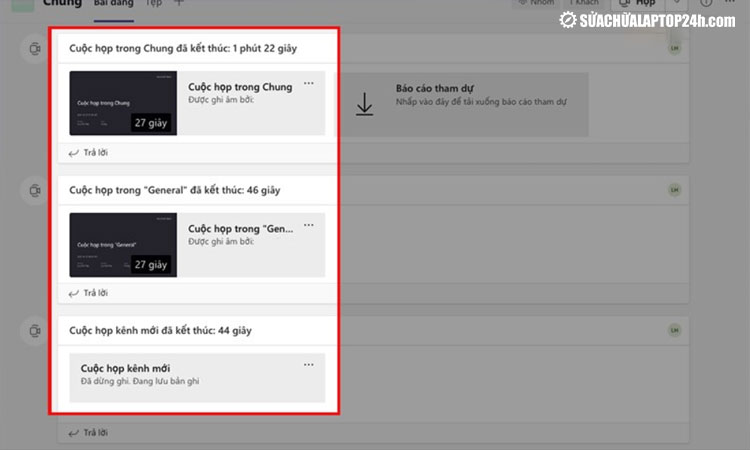Switch to the Bài đăng tab
The height and width of the screenshot is (450, 750).
(x=113, y=3)
